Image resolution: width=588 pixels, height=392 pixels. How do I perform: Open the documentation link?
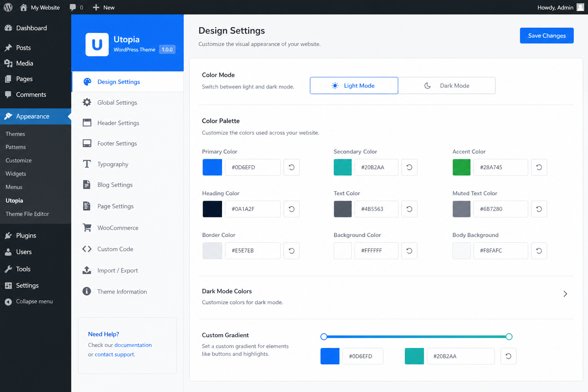pos(133,345)
